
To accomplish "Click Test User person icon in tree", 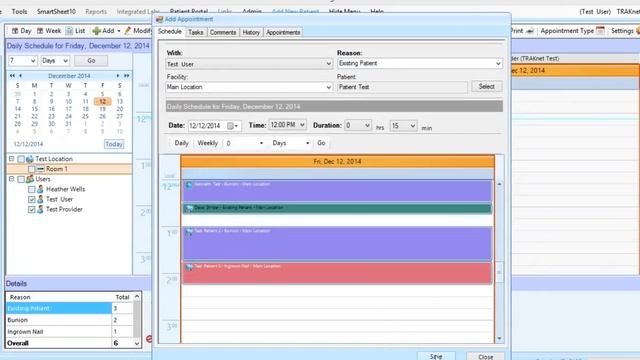I will (40, 199).
